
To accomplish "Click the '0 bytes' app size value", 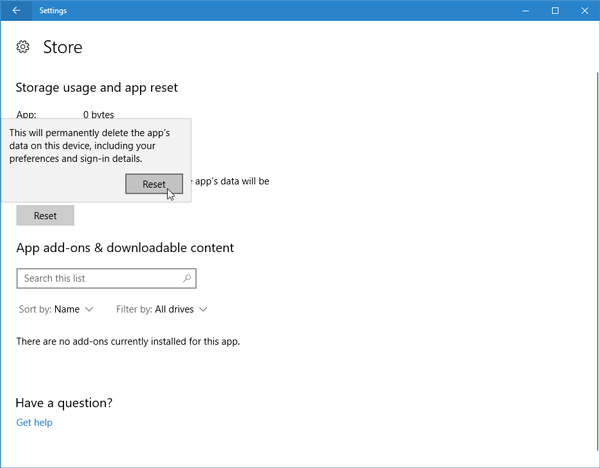I will (101, 115).
